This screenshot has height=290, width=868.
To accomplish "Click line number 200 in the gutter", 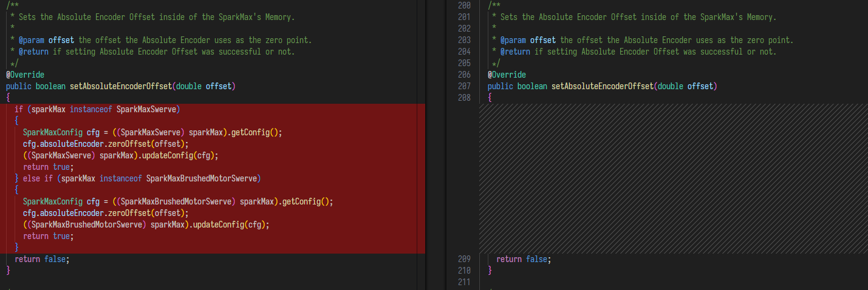I will 463,5.
